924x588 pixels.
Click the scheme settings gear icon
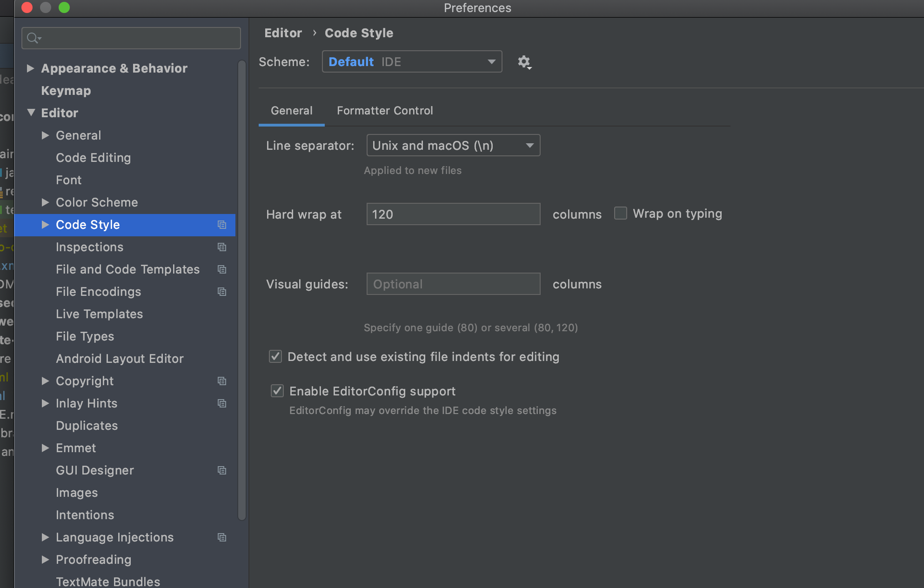(x=524, y=62)
